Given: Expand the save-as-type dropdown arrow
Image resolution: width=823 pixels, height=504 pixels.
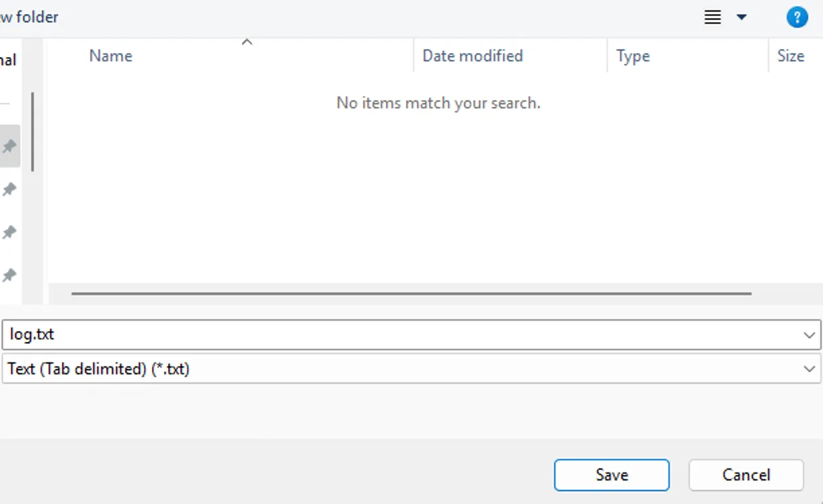Looking at the screenshot, I should tap(809, 368).
